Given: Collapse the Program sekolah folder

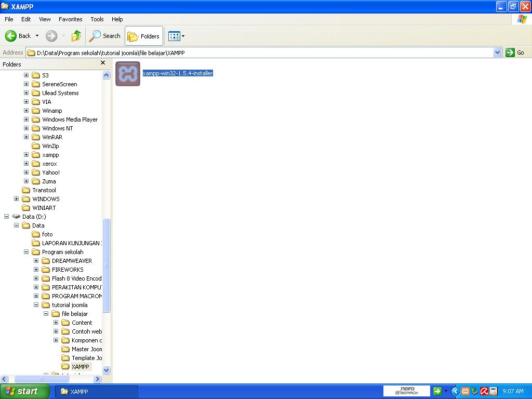Looking at the screenshot, I should (26, 252).
